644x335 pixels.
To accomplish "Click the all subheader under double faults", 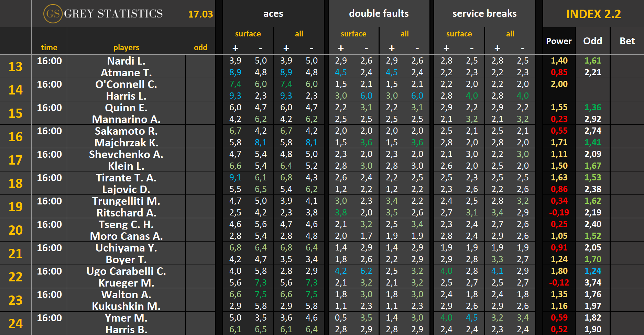I will (405, 34).
